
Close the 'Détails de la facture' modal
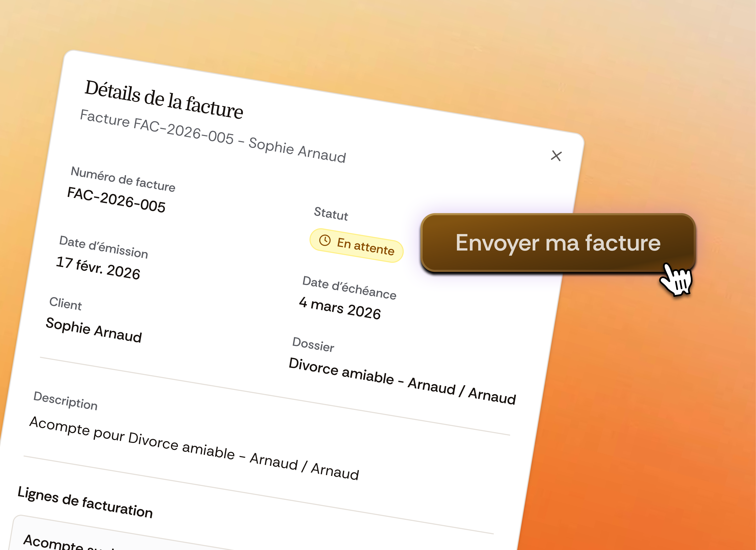pyautogui.click(x=556, y=156)
